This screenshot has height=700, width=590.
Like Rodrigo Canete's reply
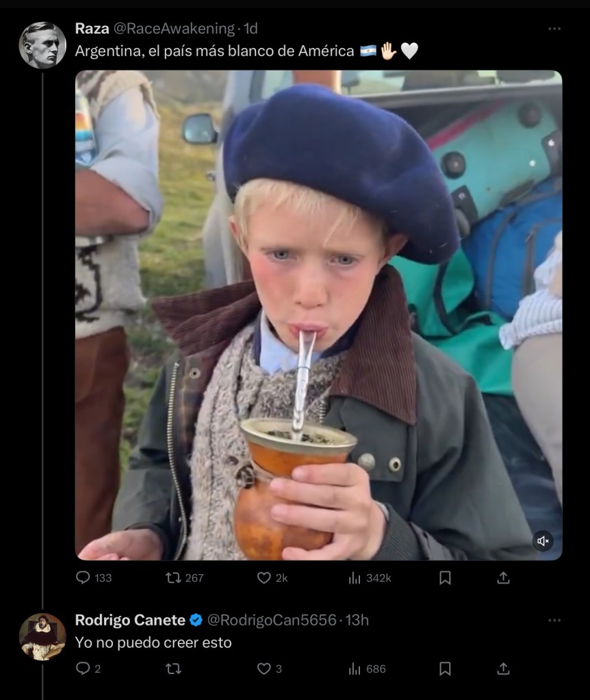point(264,669)
